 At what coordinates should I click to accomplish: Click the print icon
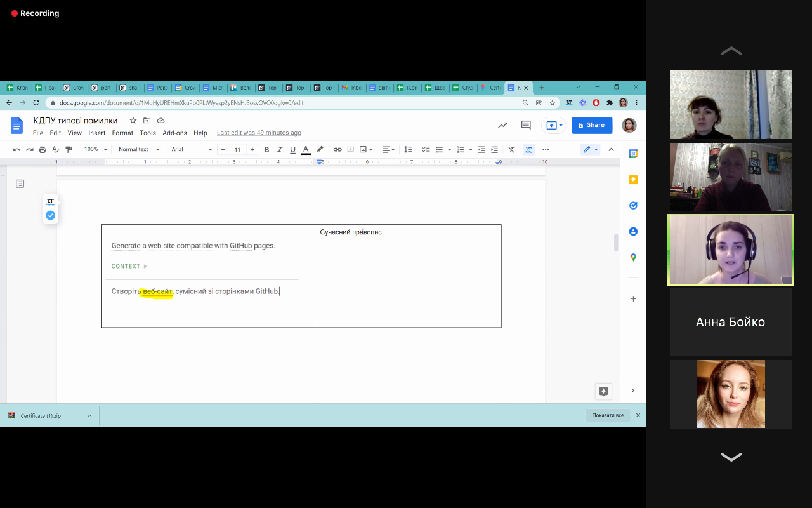(43, 150)
